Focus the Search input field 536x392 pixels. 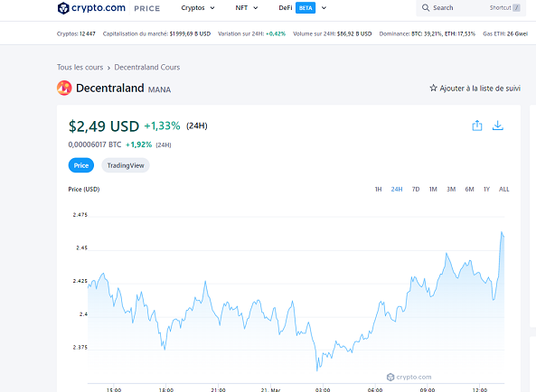[x=471, y=8]
